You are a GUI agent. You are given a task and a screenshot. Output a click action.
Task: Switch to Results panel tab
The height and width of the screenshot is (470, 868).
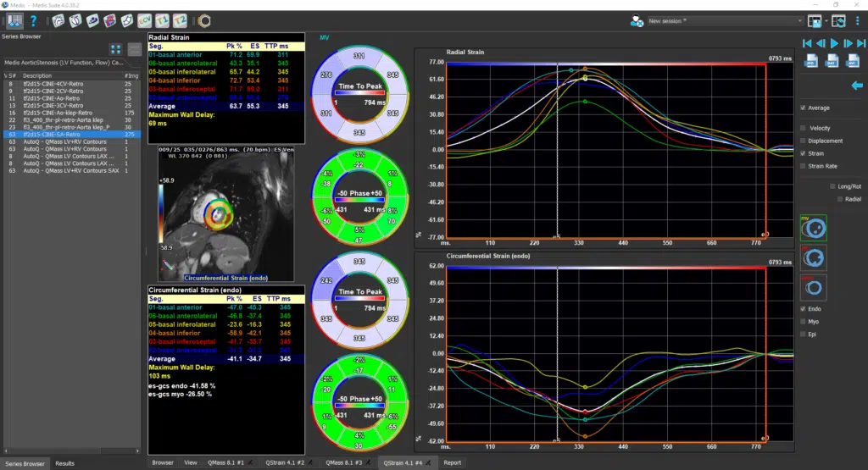(64, 463)
